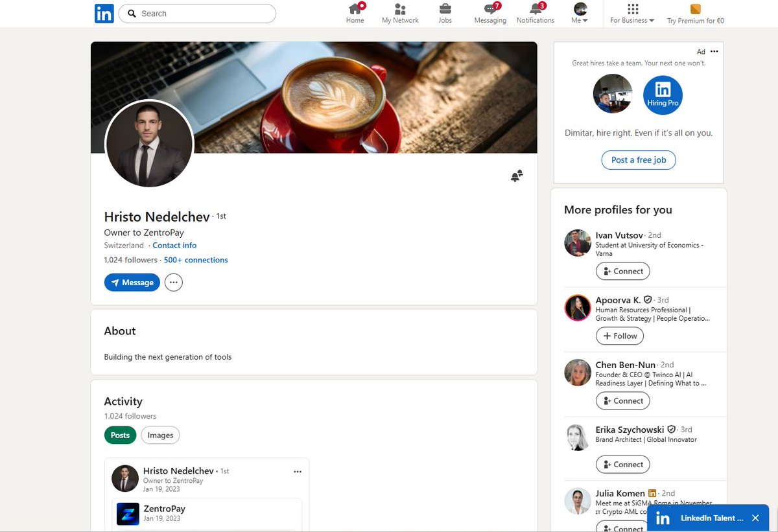The image size is (778, 532).
Task: Click the Post a free job button
Action: point(639,160)
